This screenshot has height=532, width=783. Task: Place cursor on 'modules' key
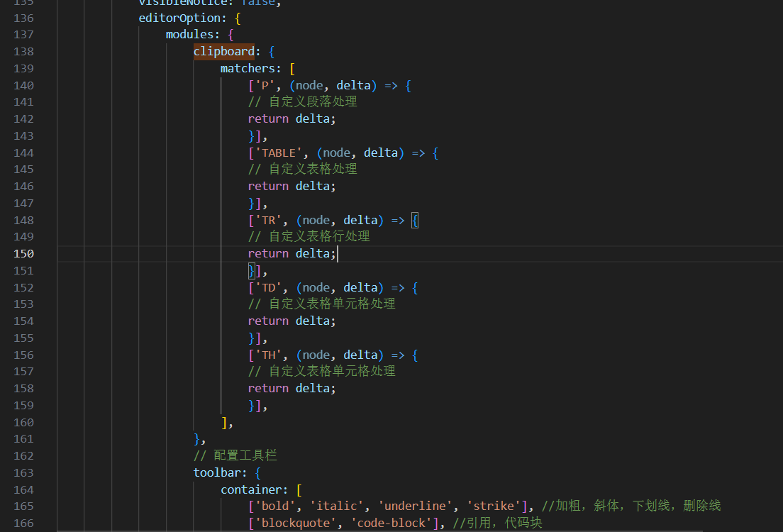click(x=189, y=35)
